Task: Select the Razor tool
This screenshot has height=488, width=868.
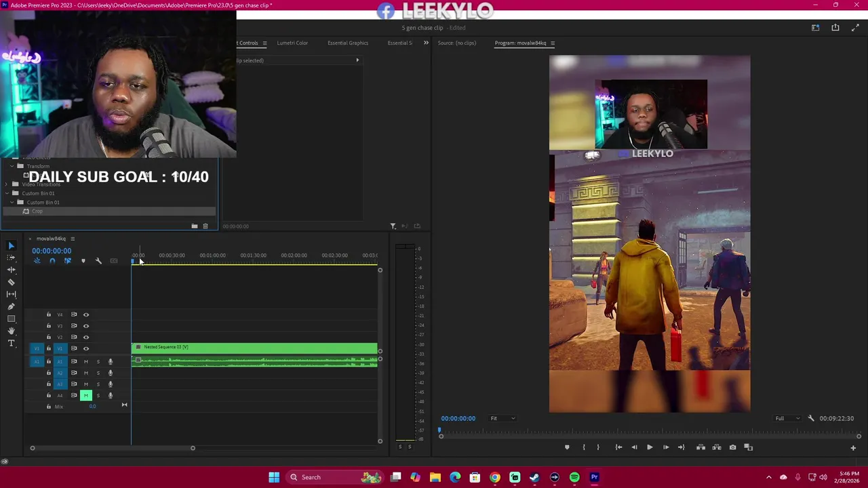Action: 11,282
